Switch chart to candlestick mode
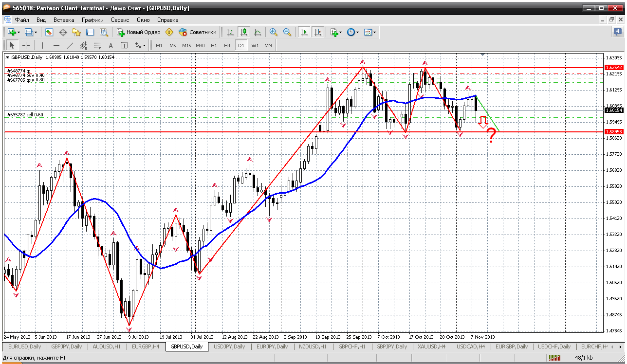This screenshot has height=364, width=627. pos(244,32)
